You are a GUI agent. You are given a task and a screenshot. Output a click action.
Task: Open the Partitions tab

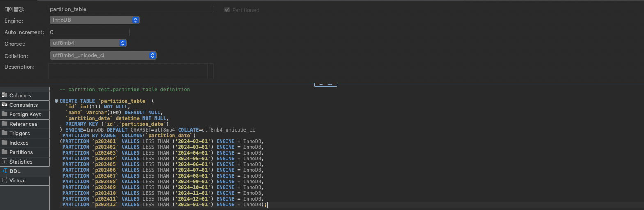pyautogui.click(x=25, y=152)
